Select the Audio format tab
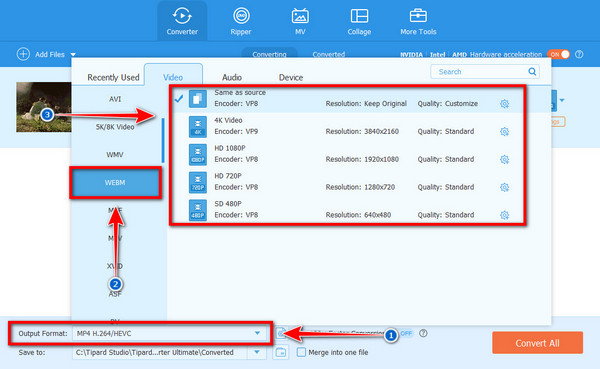Image resolution: width=600 pixels, height=369 pixels. pos(232,77)
